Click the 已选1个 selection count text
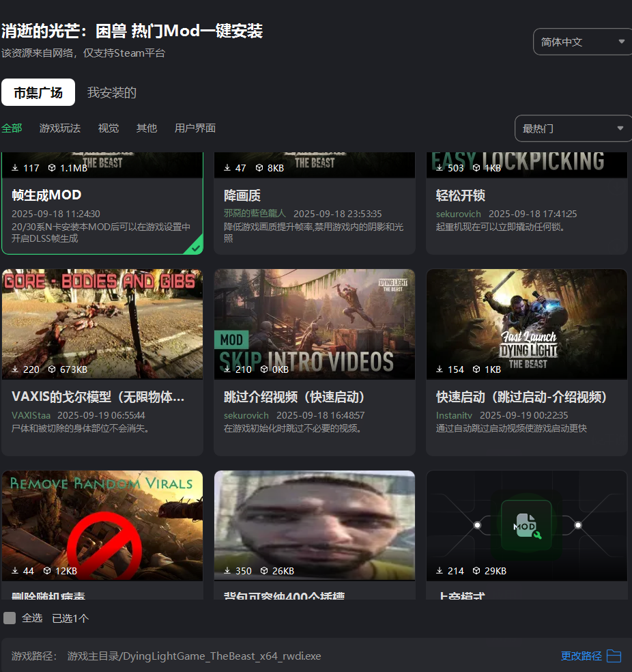 coord(70,618)
